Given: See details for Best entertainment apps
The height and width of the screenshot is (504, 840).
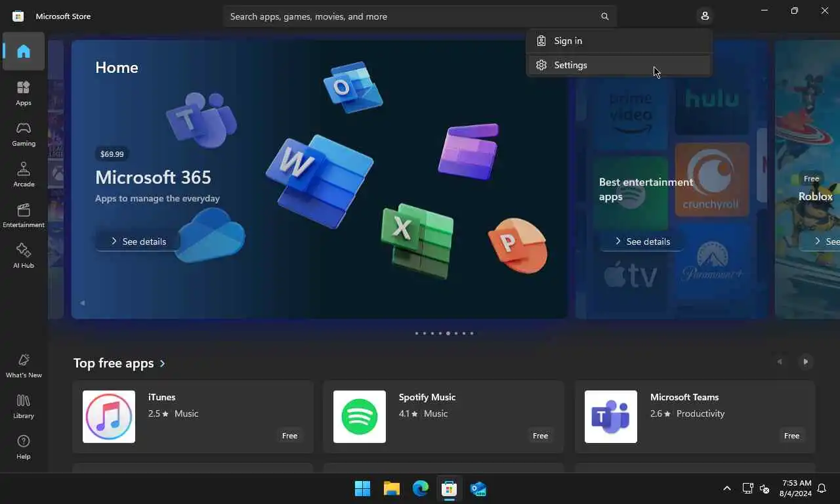Looking at the screenshot, I should (x=641, y=241).
